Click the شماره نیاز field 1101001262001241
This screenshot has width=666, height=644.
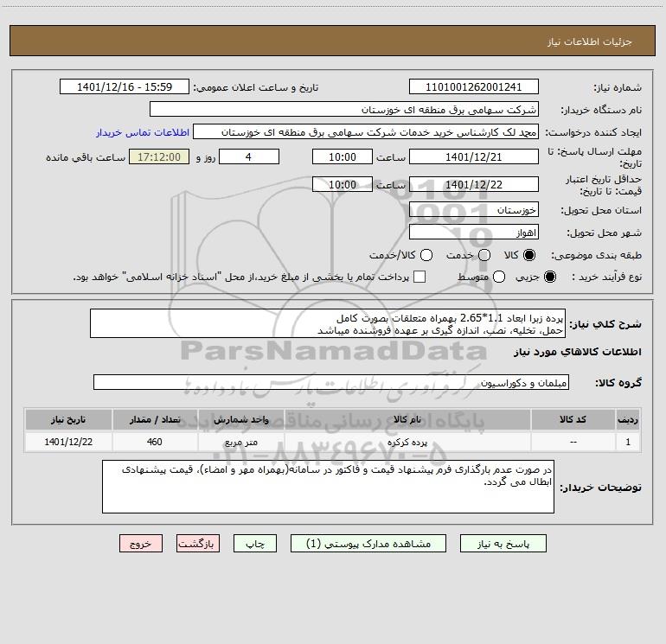(474, 86)
